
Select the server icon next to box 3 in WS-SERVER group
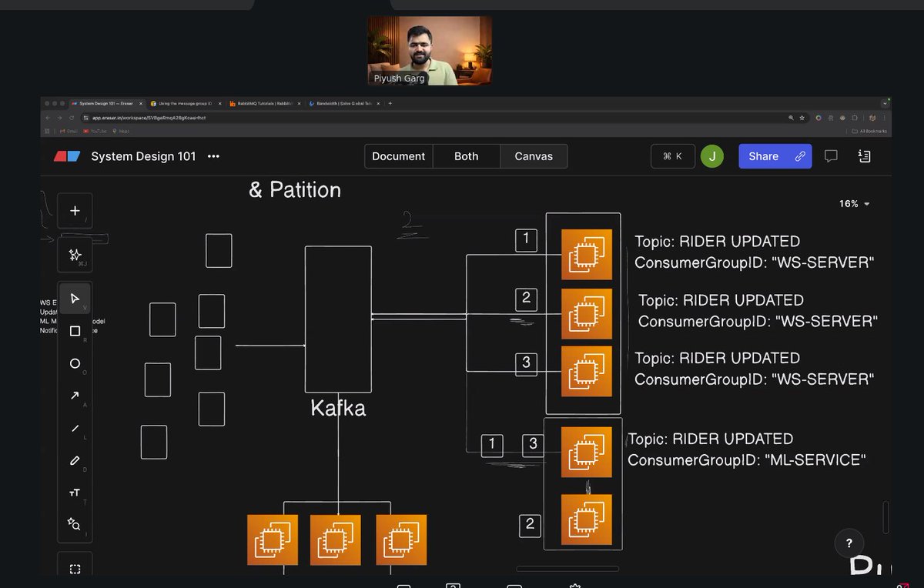pyautogui.click(x=586, y=371)
